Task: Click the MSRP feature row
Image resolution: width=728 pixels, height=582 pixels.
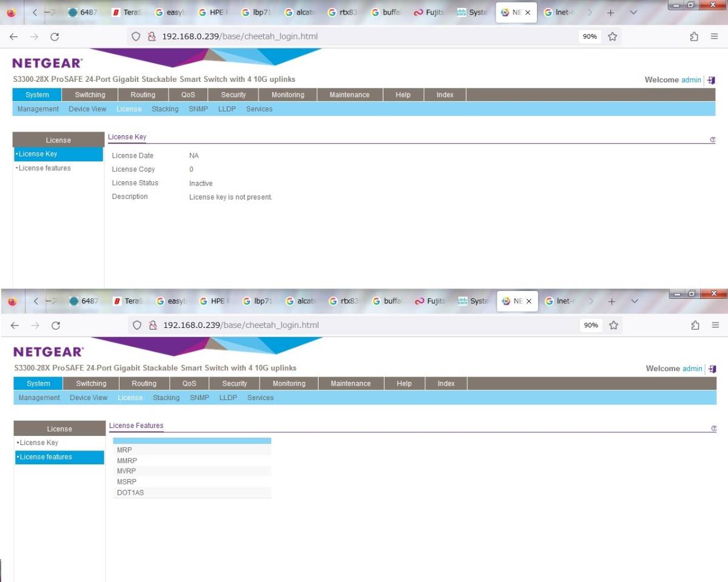Action: [192, 482]
